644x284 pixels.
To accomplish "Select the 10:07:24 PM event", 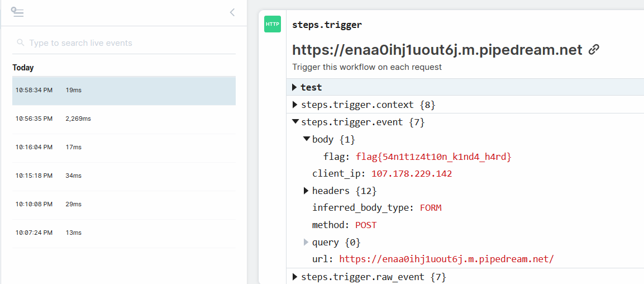I will [x=123, y=233].
